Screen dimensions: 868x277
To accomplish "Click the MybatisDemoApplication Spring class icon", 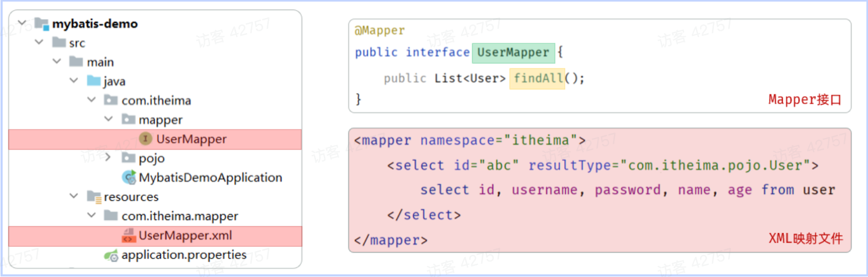I will (x=129, y=178).
